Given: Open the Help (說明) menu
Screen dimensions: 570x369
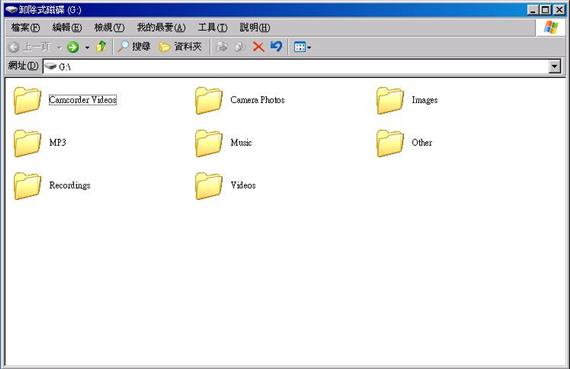Looking at the screenshot, I should [255, 27].
